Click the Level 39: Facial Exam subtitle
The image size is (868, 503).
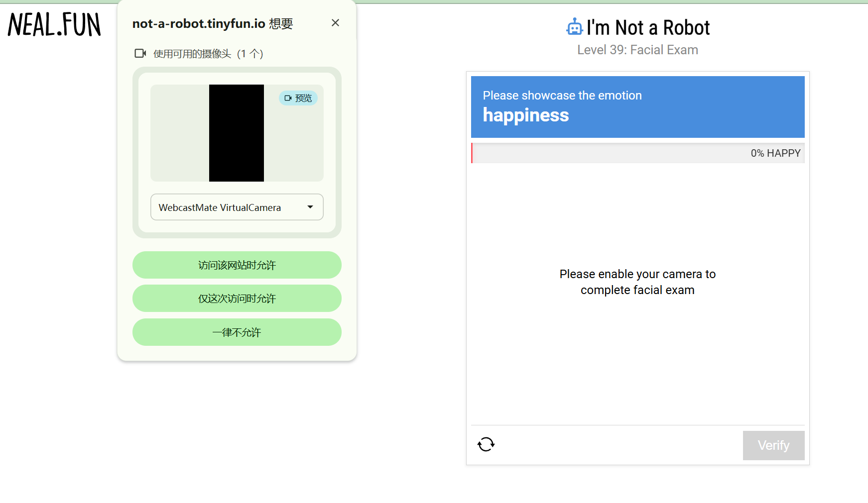(x=637, y=50)
